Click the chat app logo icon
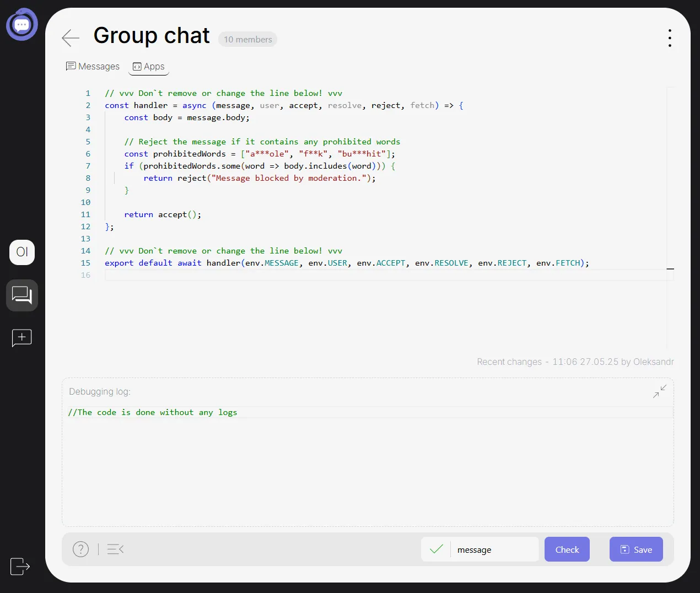Viewport: 700px width, 593px height. (22, 25)
